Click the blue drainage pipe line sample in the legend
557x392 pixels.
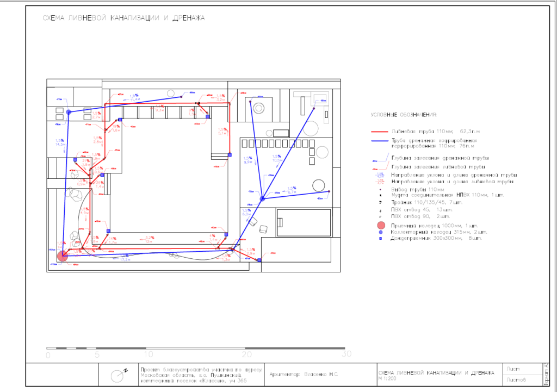click(x=380, y=141)
